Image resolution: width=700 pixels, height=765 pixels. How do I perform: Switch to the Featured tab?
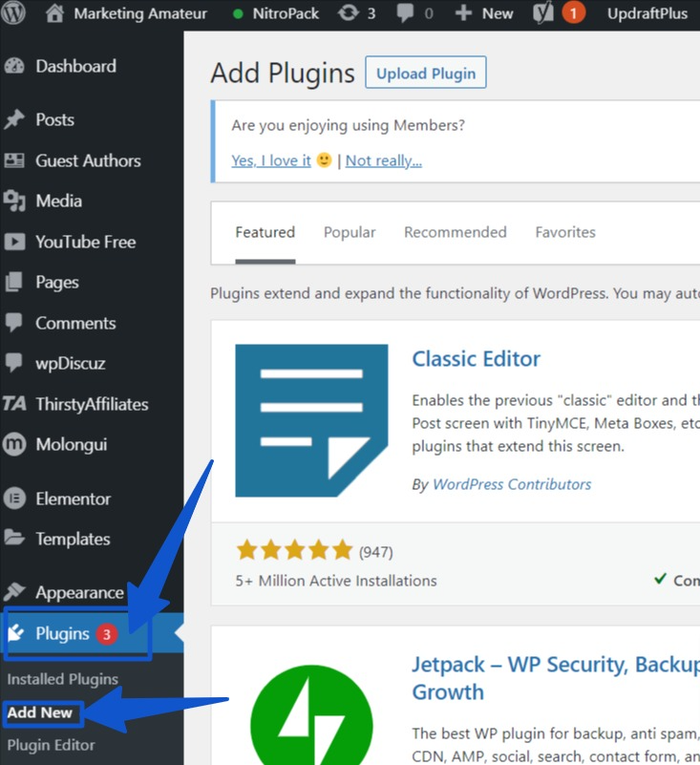click(x=265, y=232)
